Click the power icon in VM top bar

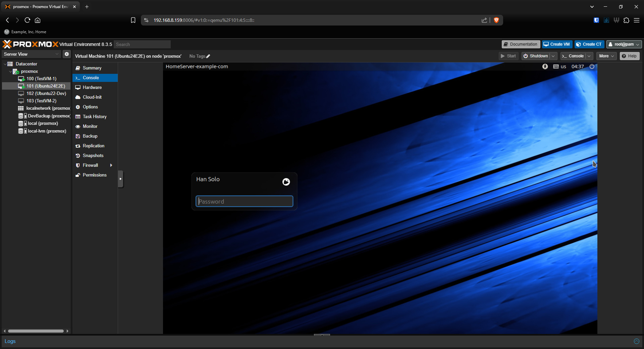(x=592, y=66)
